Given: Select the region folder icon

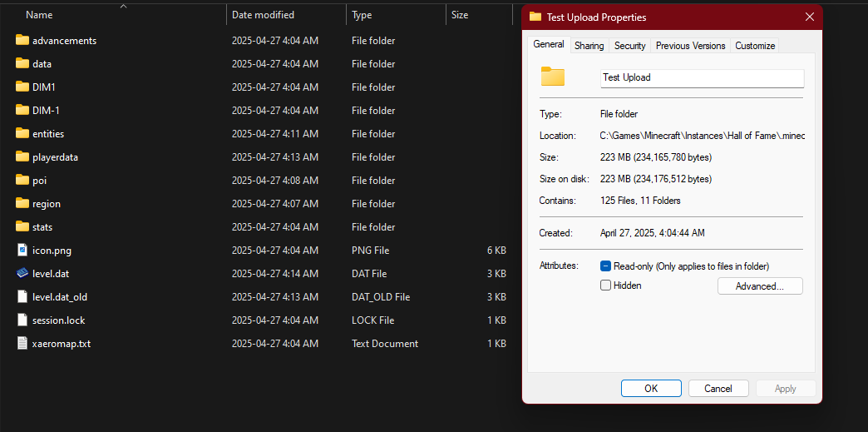Looking at the screenshot, I should pos(22,203).
